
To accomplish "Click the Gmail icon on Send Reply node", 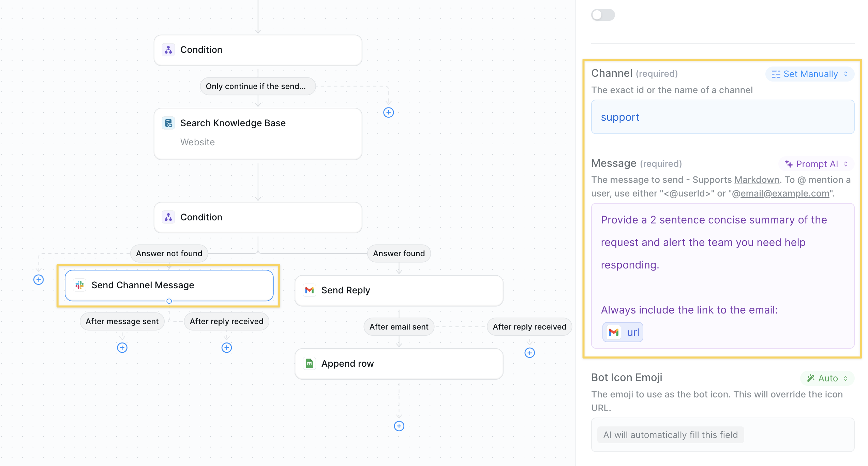I will (x=309, y=290).
